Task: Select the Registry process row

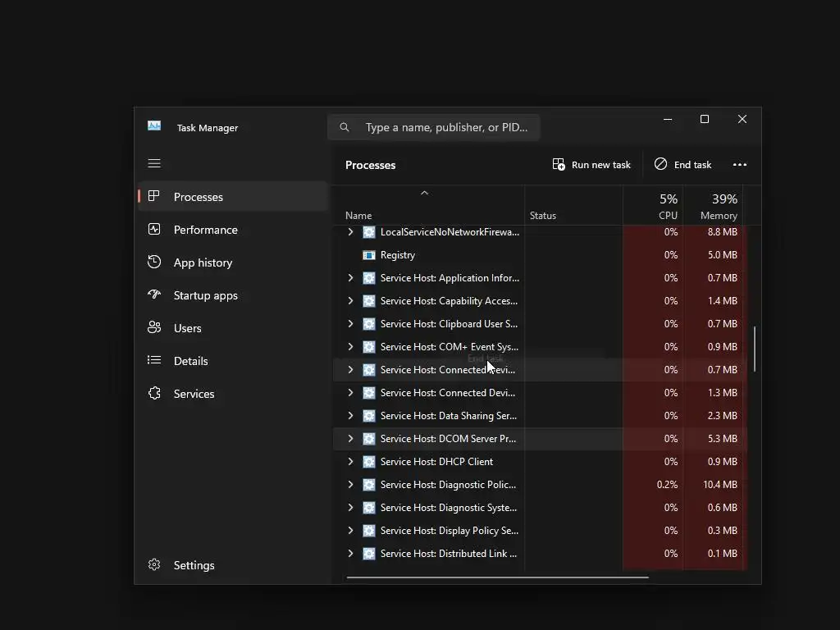Action: 540,255
